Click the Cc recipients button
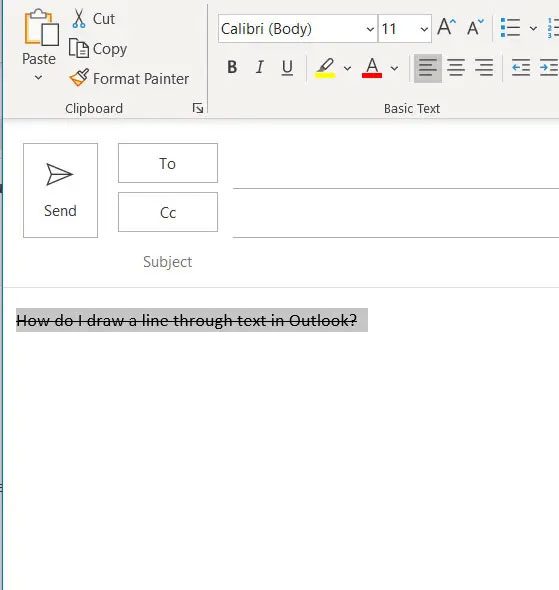 click(x=168, y=212)
